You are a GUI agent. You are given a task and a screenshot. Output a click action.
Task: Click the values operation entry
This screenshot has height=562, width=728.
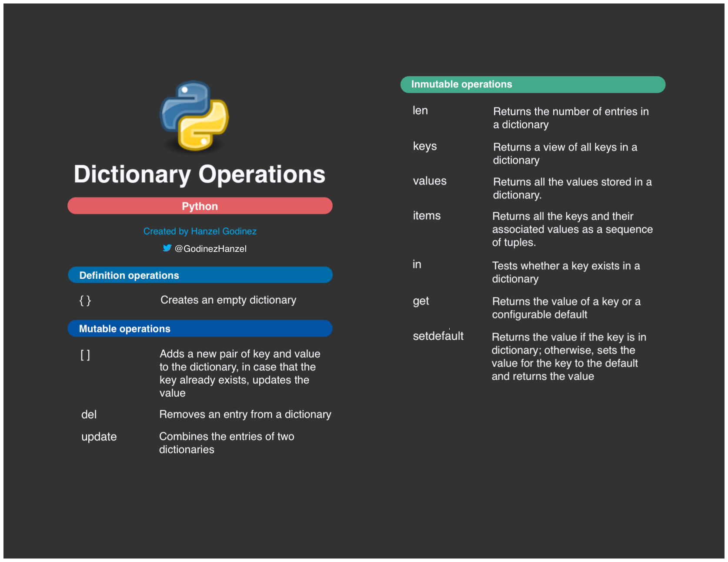pos(429,181)
